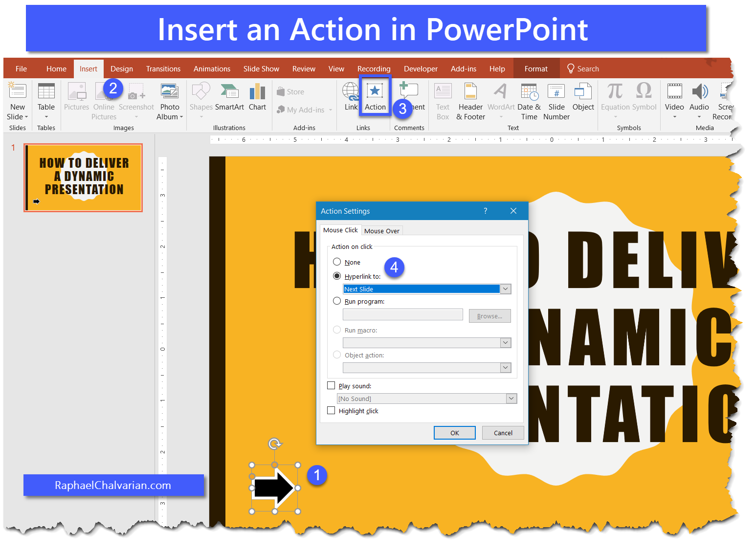Insert a Text Box
Viewport: 756px width, 556px height.
pyautogui.click(x=443, y=101)
